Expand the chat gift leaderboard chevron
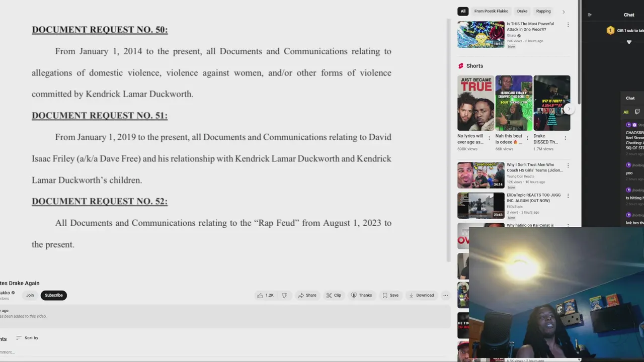The width and height of the screenshot is (644, 362). click(629, 42)
